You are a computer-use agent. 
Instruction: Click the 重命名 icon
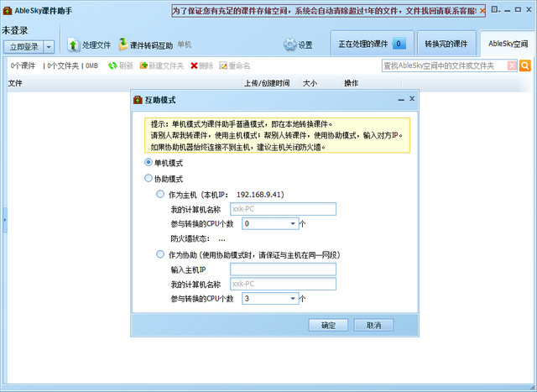tap(223, 65)
